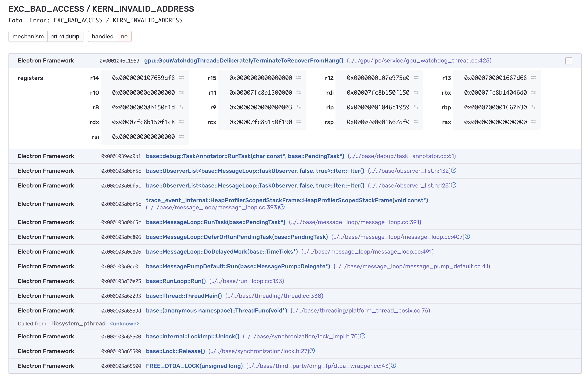
Task: Toggle display format of rip register value
Action: tap(416, 107)
